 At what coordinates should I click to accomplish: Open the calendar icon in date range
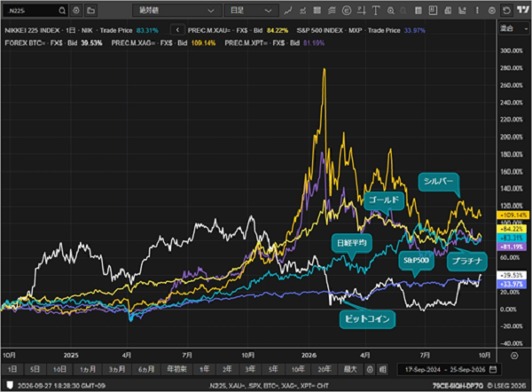(493, 369)
